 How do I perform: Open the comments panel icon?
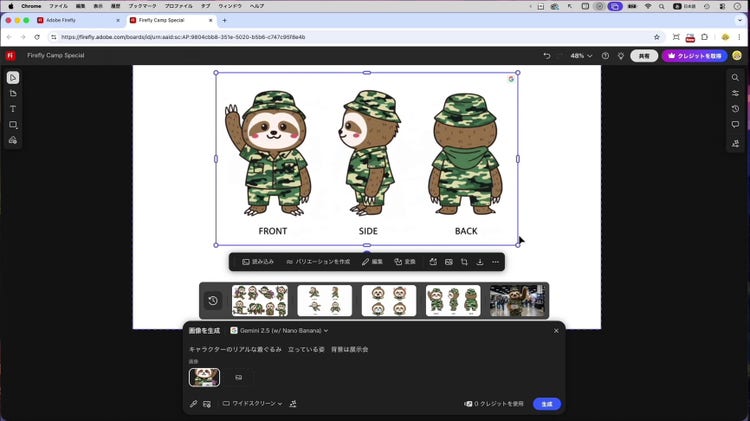point(736,125)
